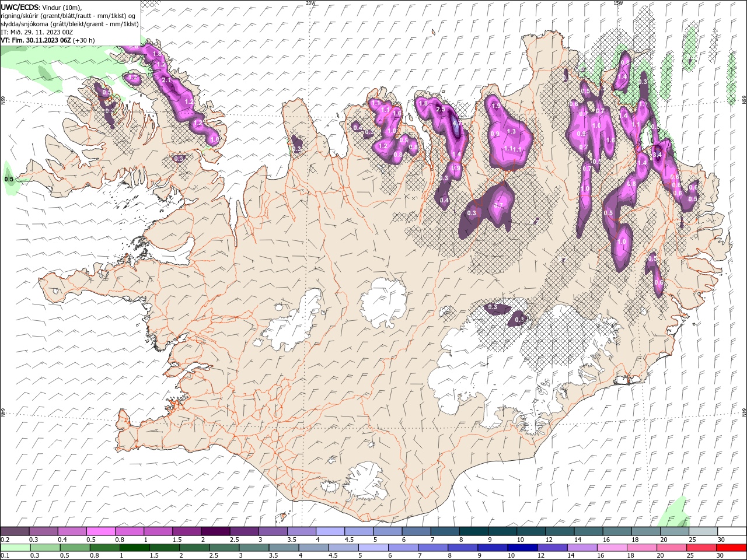The height and width of the screenshot is (560, 747).
Task: Click the '0.2' label on the snow scale
Action: click(x=5, y=540)
